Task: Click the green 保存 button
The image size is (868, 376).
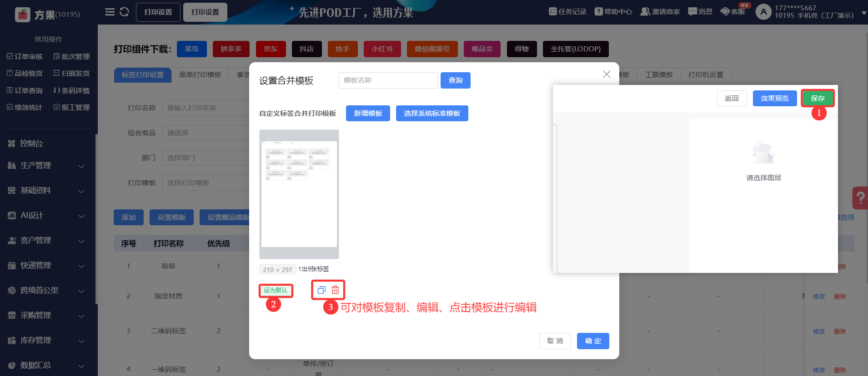Action: click(x=818, y=98)
